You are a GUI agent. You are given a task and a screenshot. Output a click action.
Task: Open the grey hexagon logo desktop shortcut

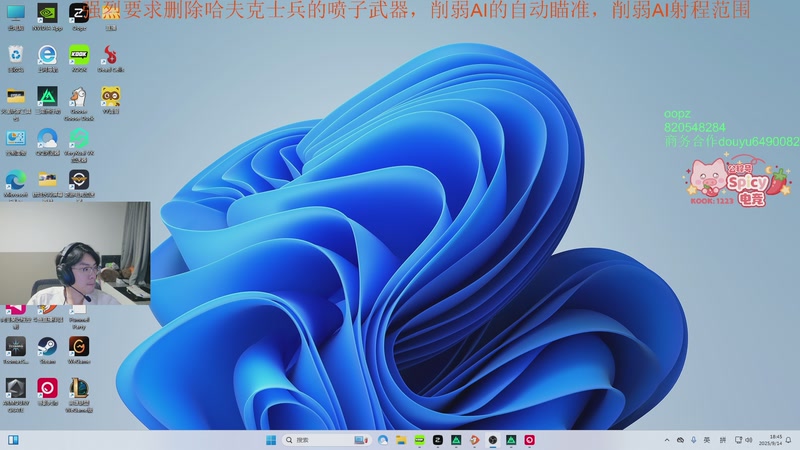(16, 394)
